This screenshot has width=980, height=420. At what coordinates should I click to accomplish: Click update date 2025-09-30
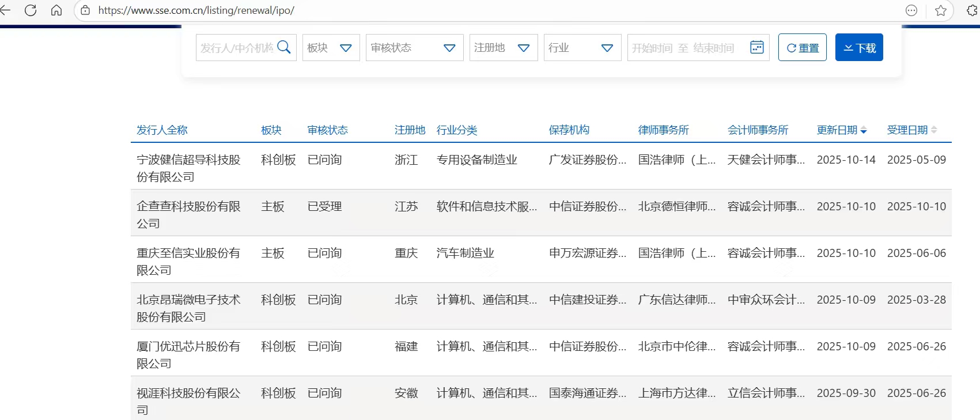846,393
